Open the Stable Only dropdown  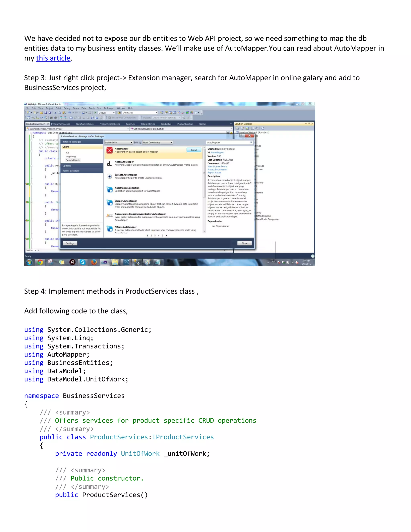(119, 143)
